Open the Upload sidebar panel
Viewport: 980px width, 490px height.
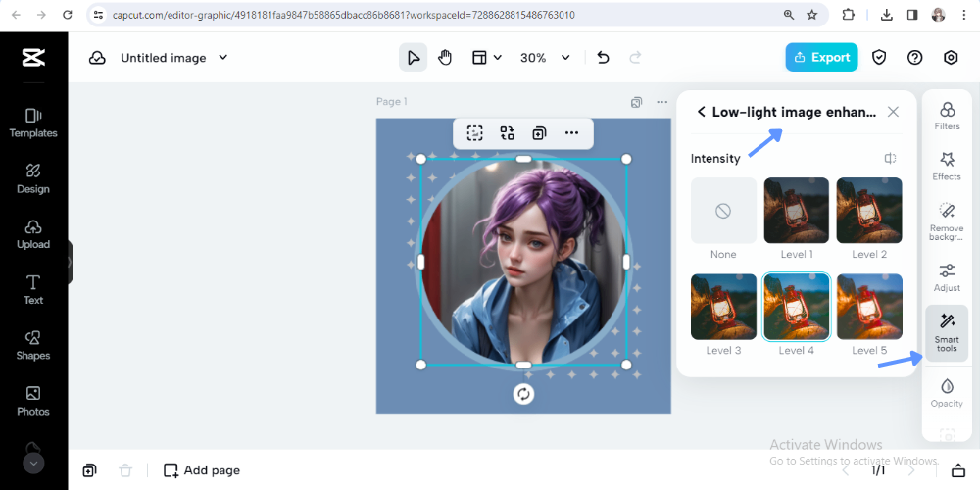click(33, 234)
